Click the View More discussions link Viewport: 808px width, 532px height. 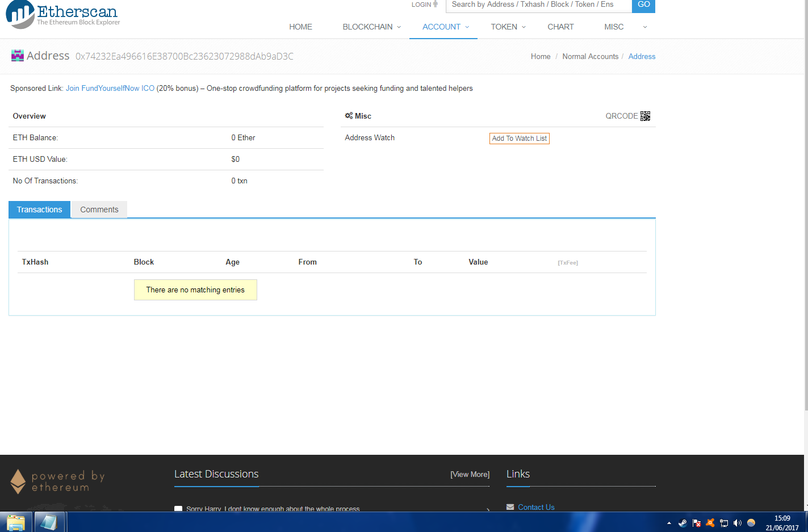[470, 474]
